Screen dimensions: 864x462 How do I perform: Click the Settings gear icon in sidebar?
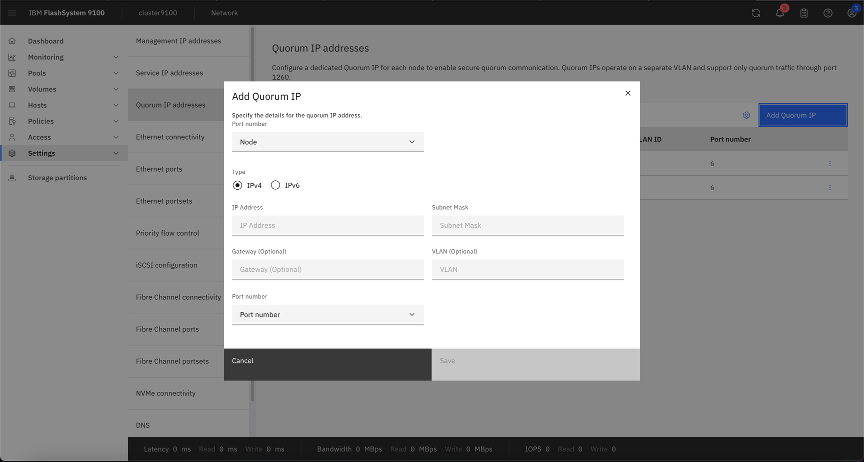(x=12, y=153)
